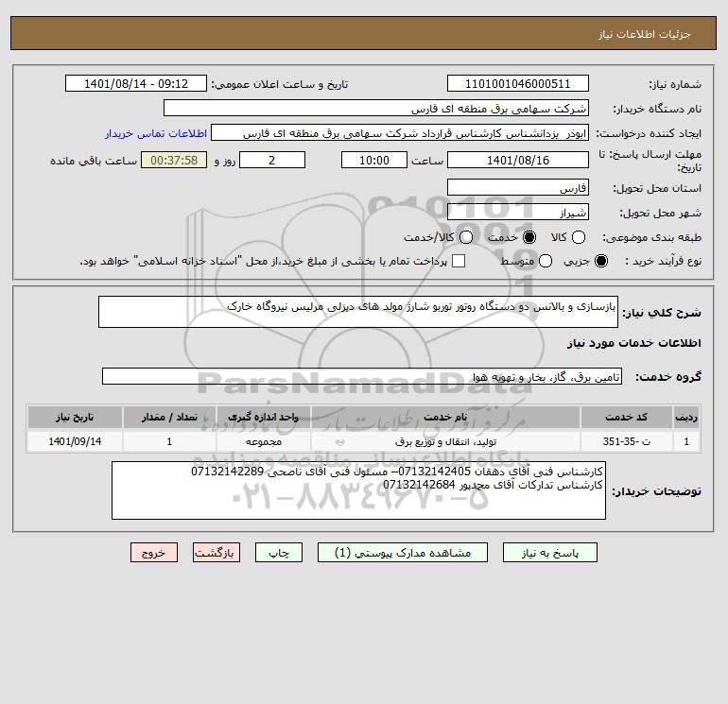Click the پاسخ به نیاز button
This screenshot has height=704, width=728.
coord(549,553)
